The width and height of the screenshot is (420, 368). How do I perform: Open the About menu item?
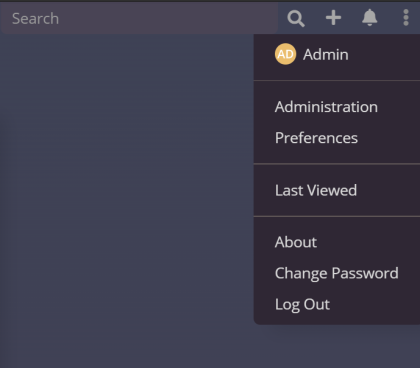(296, 242)
